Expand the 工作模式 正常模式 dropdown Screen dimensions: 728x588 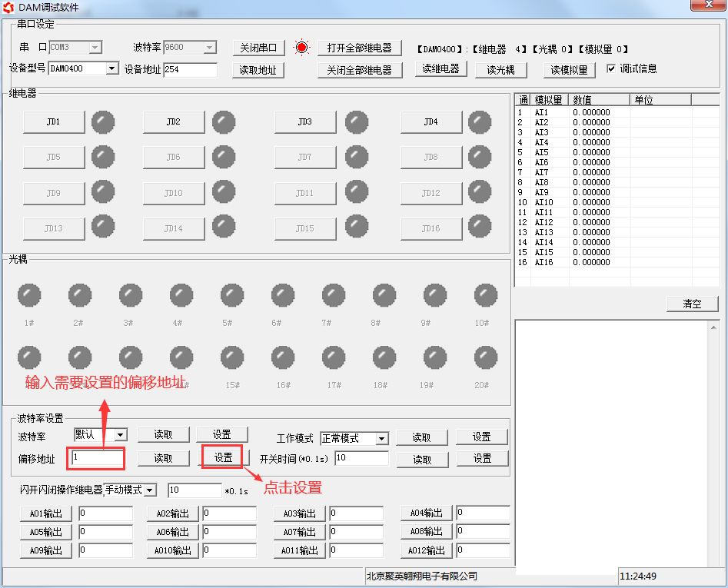[382, 439]
